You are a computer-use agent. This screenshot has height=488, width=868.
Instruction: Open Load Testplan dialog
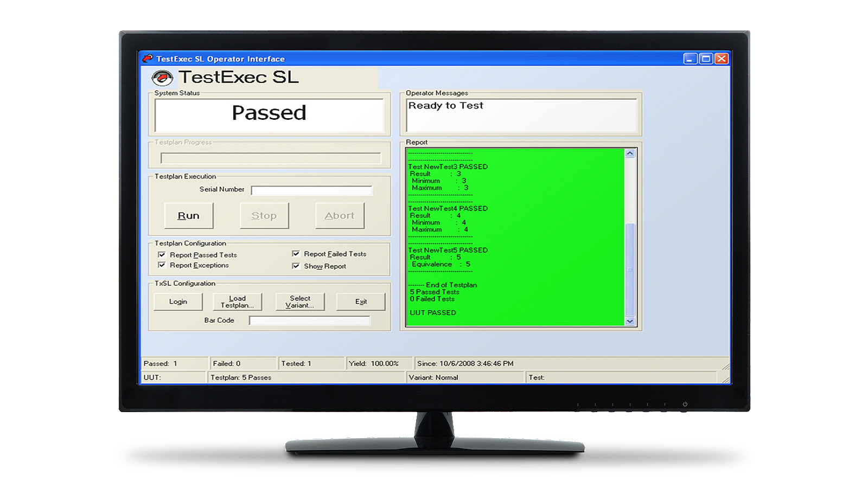(x=237, y=302)
